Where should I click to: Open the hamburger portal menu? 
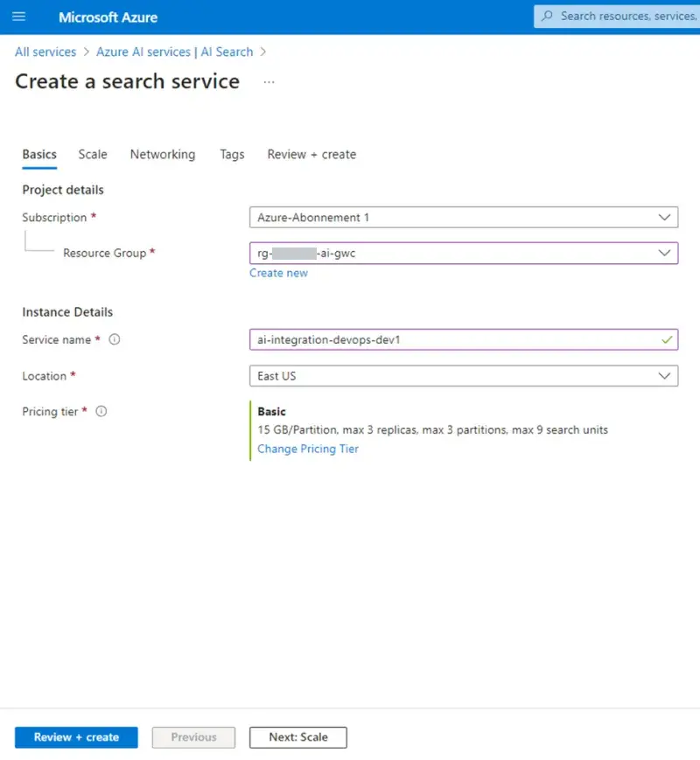click(x=19, y=17)
